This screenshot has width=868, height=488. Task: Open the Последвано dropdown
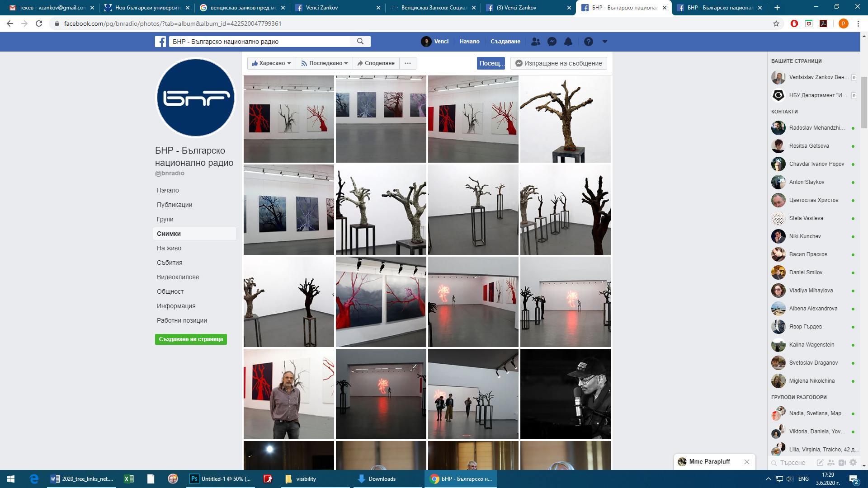(x=324, y=63)
